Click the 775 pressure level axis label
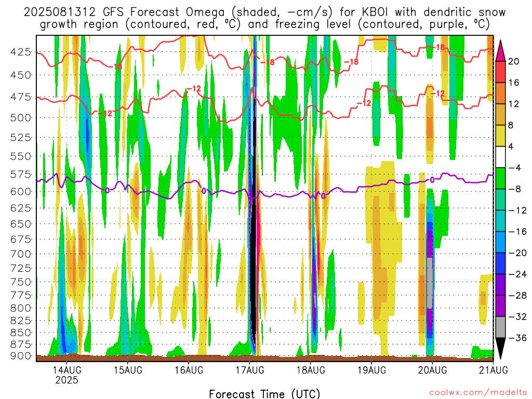The height and width of the screenshot is (399, 532). (x=21, y=295)
